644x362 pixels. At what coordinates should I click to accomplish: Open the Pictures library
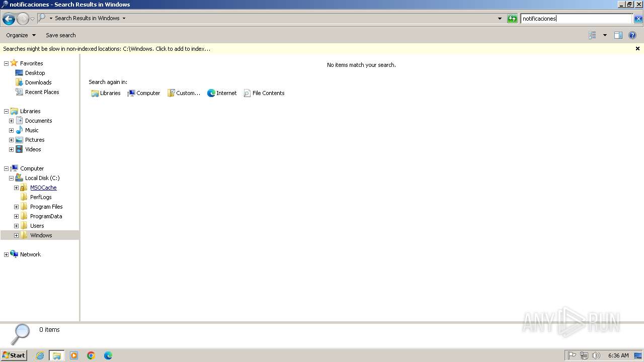pyautogui.click(x=35, y=140)
